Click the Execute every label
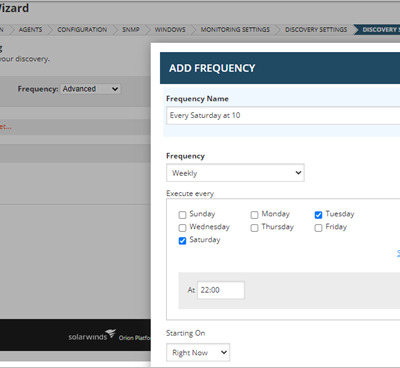 [190, 194]
